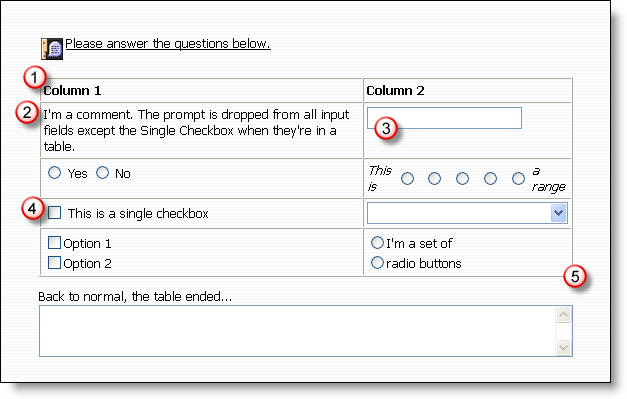Tick the Option 2 checkbox
Screen dimensions: 627x399
pyautogui.click(x=54, y=263)
